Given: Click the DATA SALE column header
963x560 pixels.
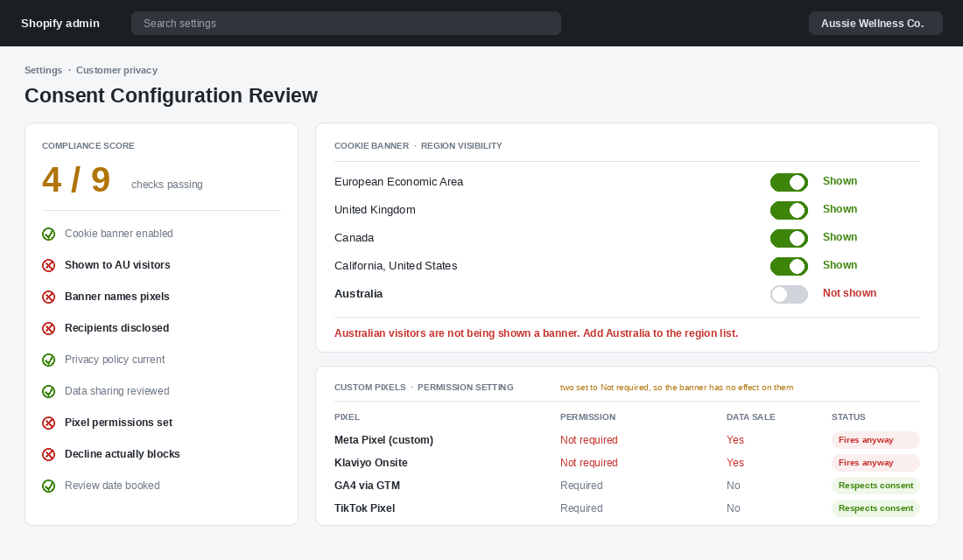Looking at the screenshot, I should tap(750, 416).
